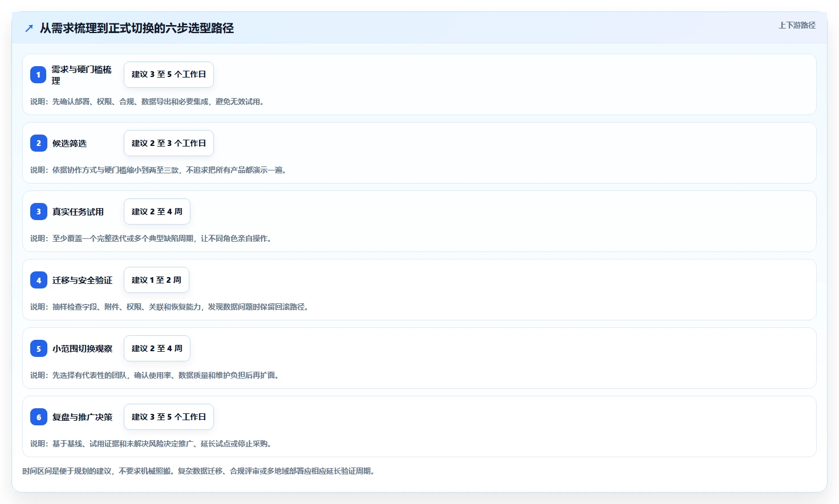Click the title 从需求梳理到正式切换的六步选型路径
The image size is (839, 504).
pos(137,28)
